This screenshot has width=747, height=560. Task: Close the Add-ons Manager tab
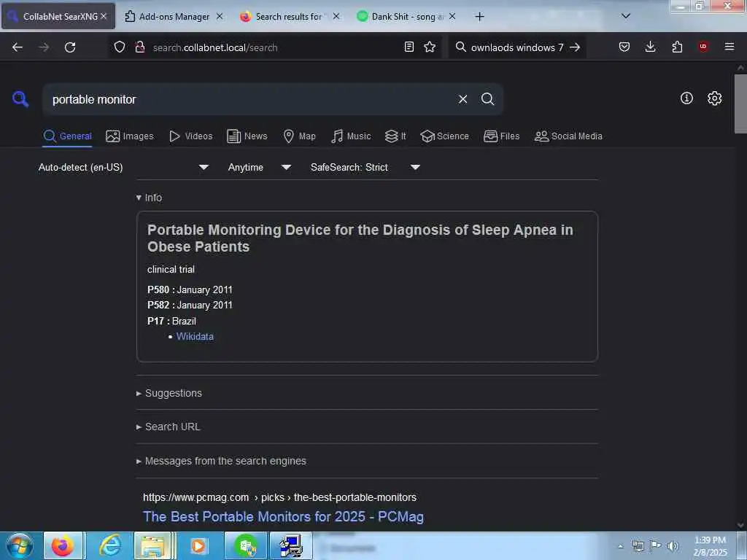[219, 16]
